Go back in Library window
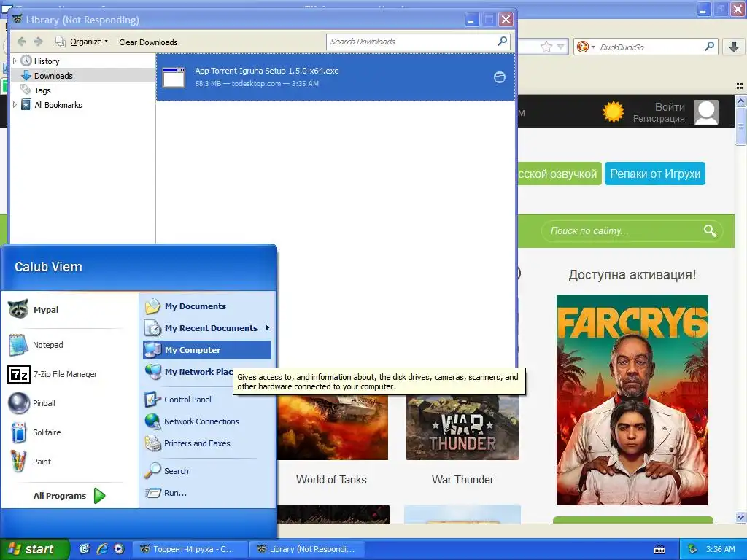The image size is (747, 560). point(21,42)
